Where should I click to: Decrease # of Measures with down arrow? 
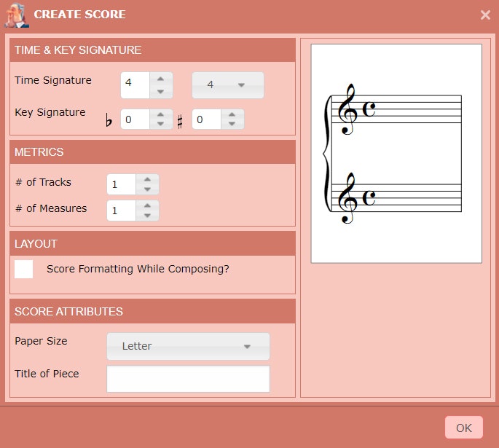click(x=147, y=216)
